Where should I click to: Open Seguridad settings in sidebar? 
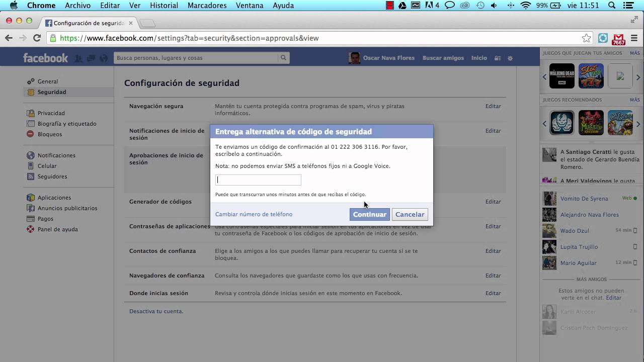tap(52, 92)
